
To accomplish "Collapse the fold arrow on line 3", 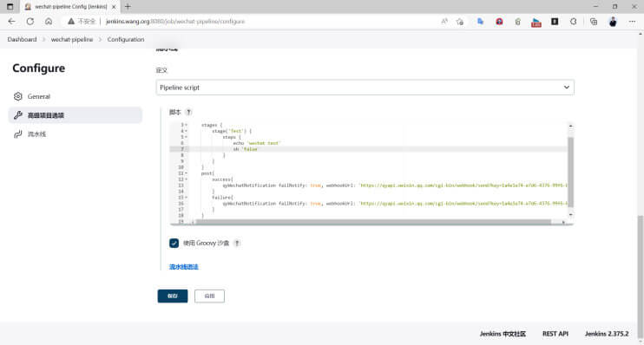I will click(x=186, y=125).
